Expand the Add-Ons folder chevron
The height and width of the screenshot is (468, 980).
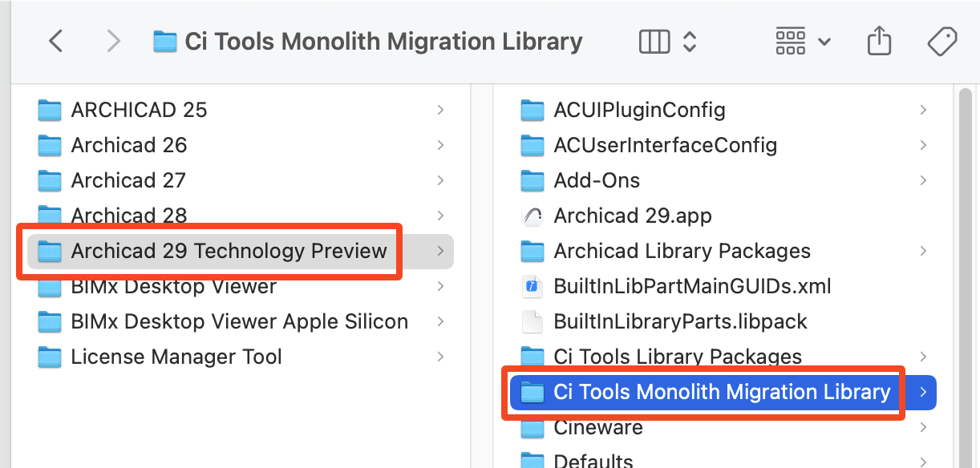[x=923, y=180]
